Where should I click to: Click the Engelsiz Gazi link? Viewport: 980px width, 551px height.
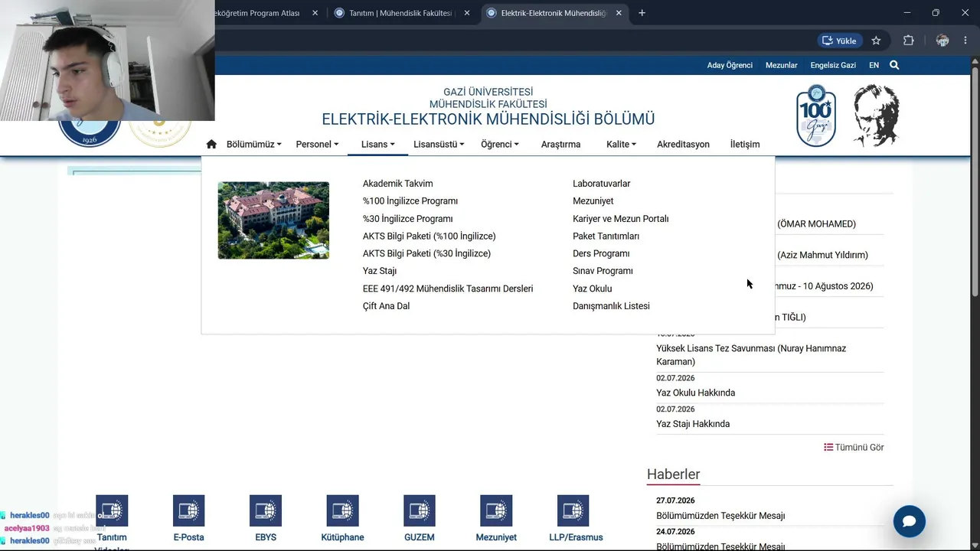(833, 65)
